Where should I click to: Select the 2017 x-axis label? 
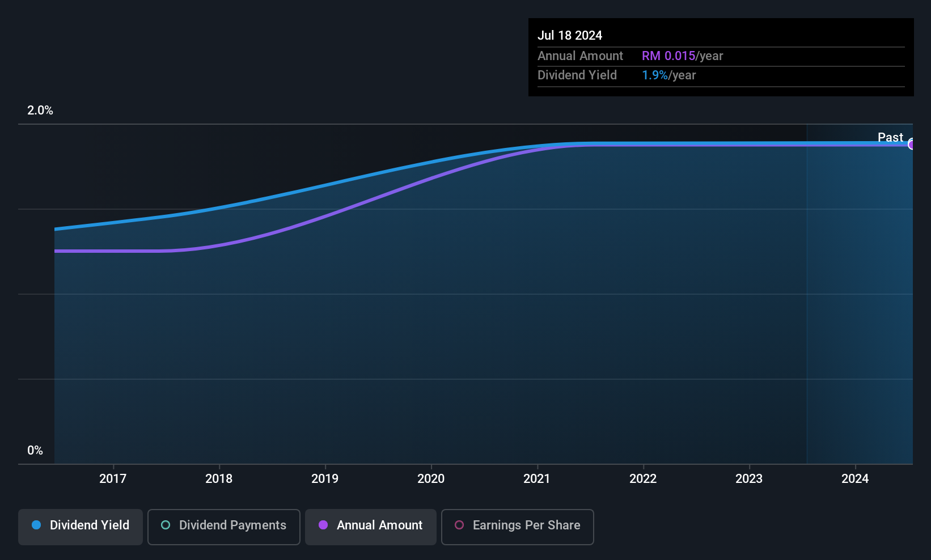[x=113, y=478]
